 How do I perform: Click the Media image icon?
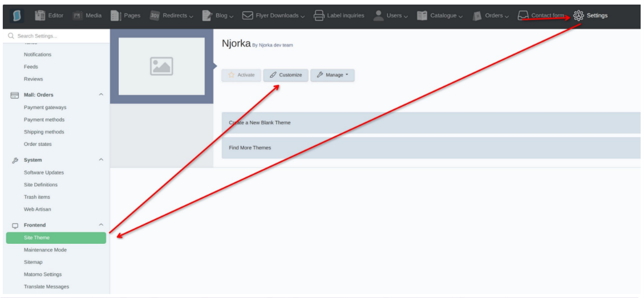pyautogui.click(x=78, y=15)
